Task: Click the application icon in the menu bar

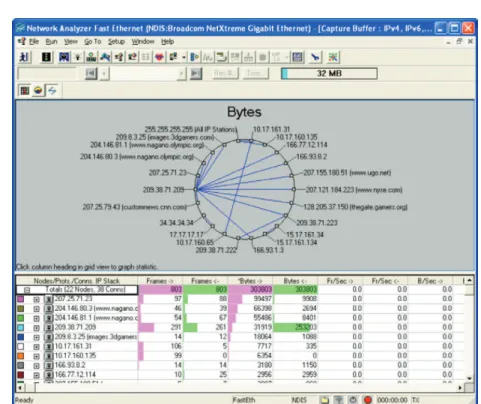Action: [x=22, y=41]
